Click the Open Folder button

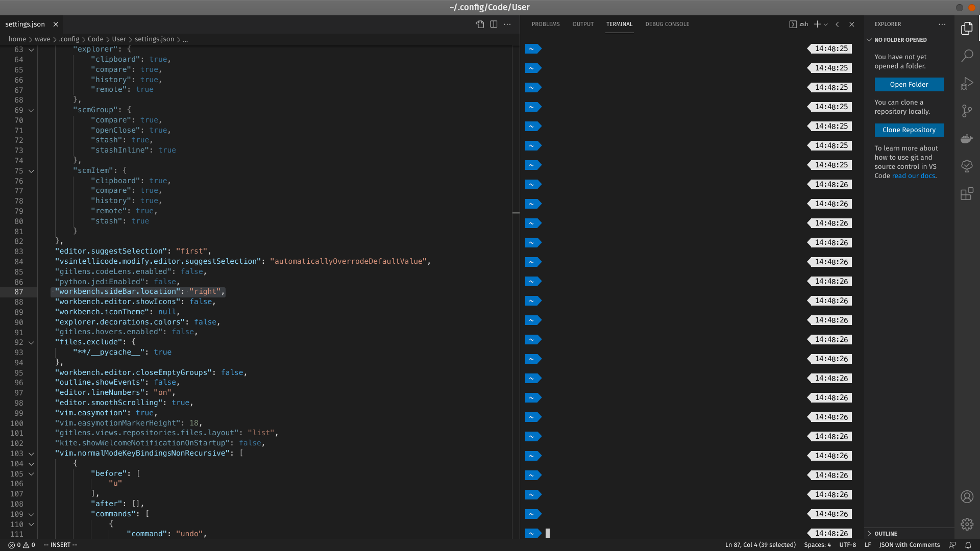tap(909, 84)
